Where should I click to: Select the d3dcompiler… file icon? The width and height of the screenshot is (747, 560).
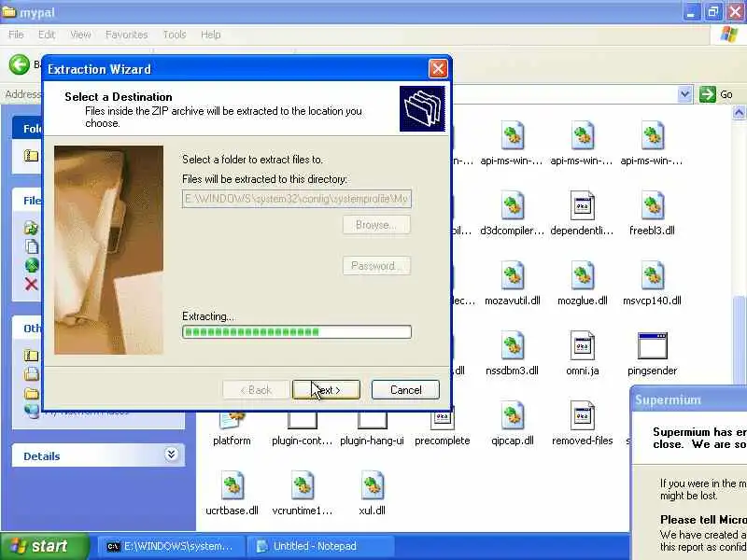tap(512, 205)
